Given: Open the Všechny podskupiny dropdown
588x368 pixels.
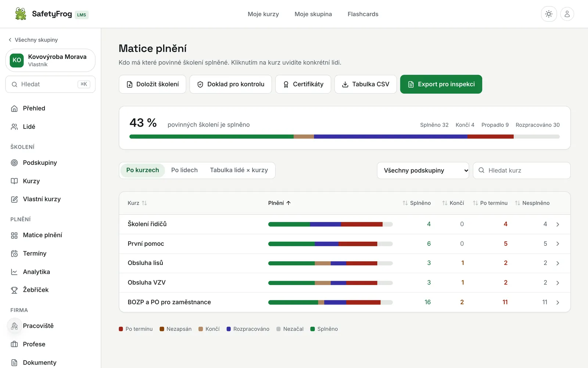Looking at the screenshot, I should pyautogui.click(x=423, y=170).
